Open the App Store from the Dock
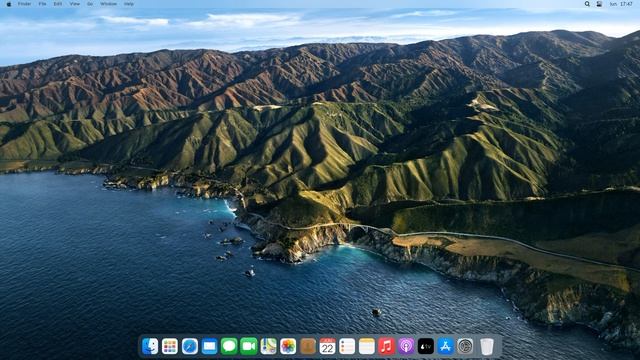This screenshot has height=360, width=640. pyautogui.click(x=445, y=347)
